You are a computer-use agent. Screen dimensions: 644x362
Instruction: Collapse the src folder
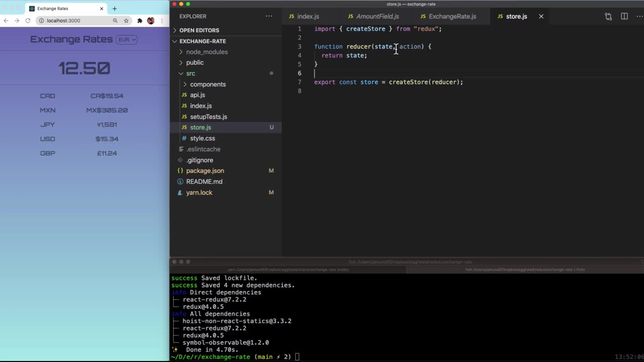click(x=190, y=73)
